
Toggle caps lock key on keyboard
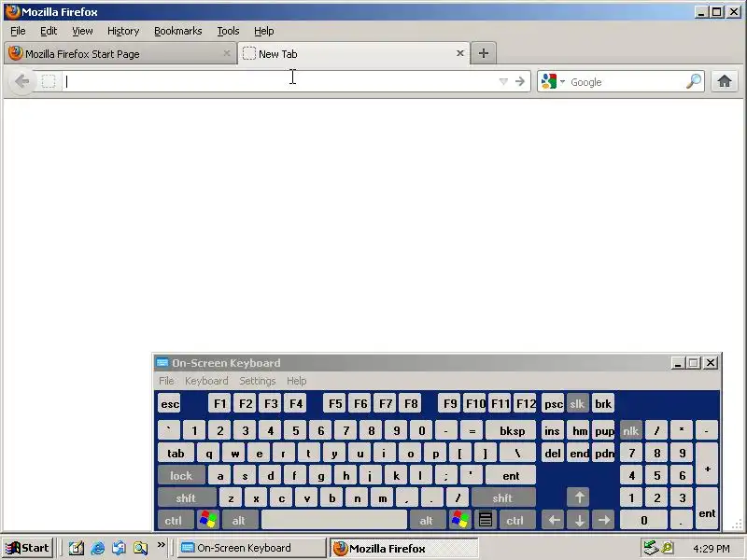coord(181,475)
